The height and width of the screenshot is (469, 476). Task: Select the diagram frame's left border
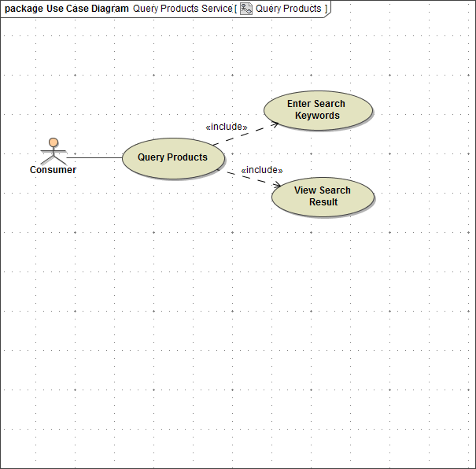(1, 236)
